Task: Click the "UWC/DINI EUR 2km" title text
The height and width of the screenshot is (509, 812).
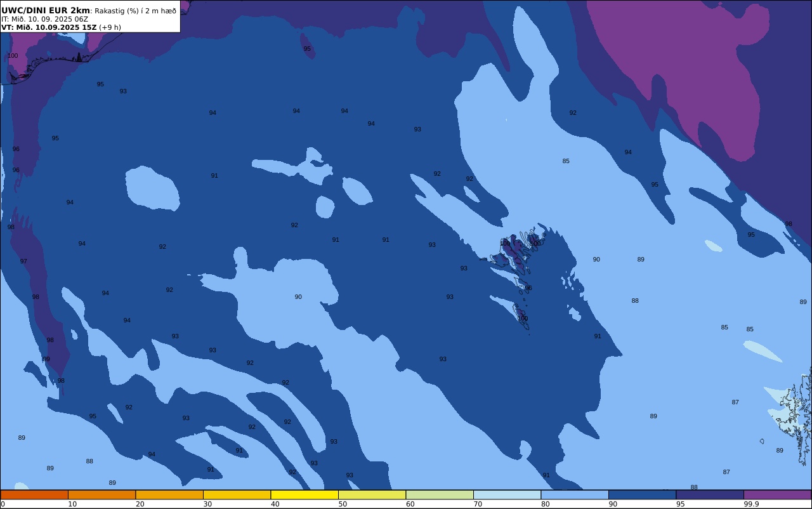Action: click(x=46, y=11)
